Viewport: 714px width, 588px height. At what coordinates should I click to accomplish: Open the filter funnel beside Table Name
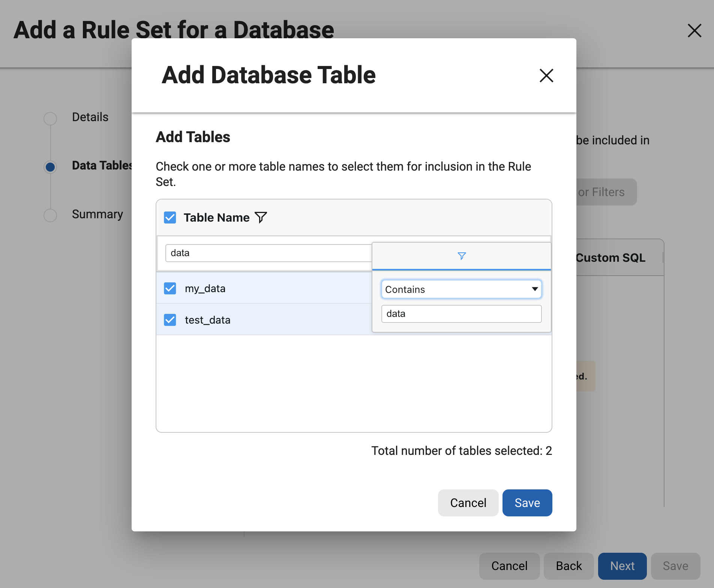coord(261,217)
